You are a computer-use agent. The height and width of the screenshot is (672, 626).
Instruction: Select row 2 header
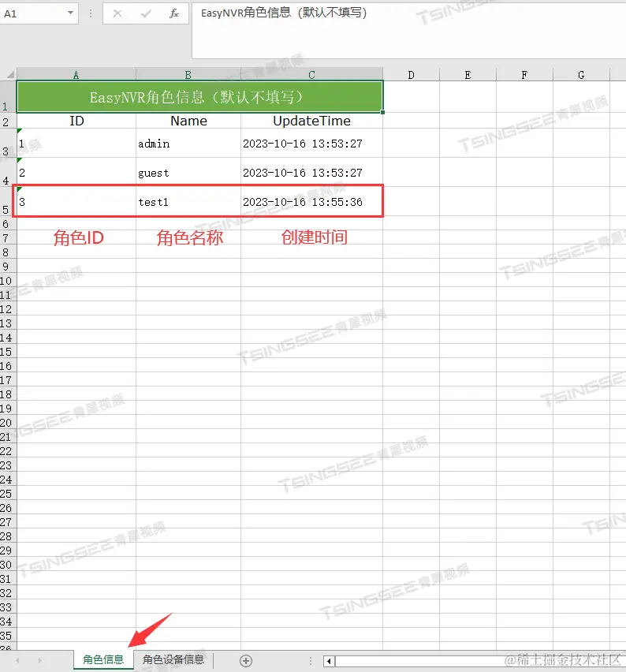(8, 121)
